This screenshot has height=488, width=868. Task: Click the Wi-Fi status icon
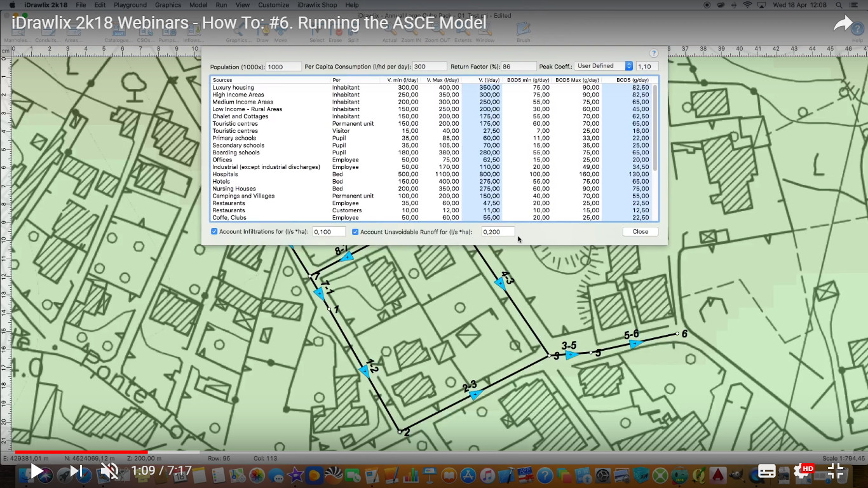[x=747, y=5]
